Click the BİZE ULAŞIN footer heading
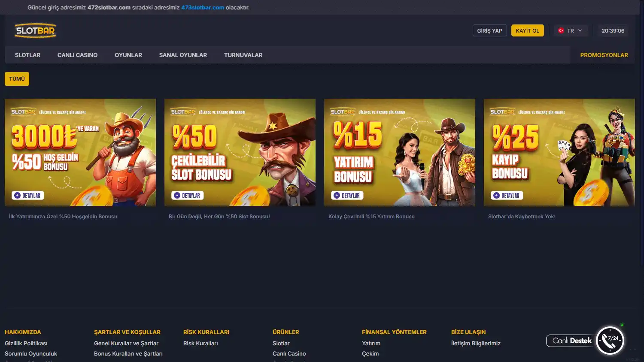644x362 pixels. [468, 332]
